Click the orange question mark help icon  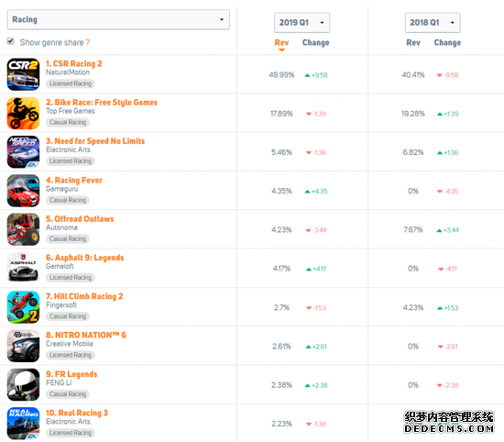(x=88, y=42)
